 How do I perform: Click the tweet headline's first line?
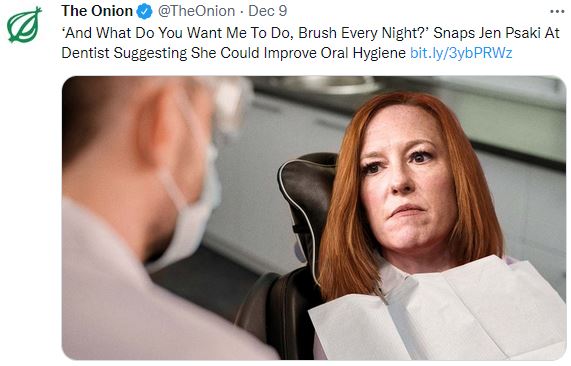point(311,33)
